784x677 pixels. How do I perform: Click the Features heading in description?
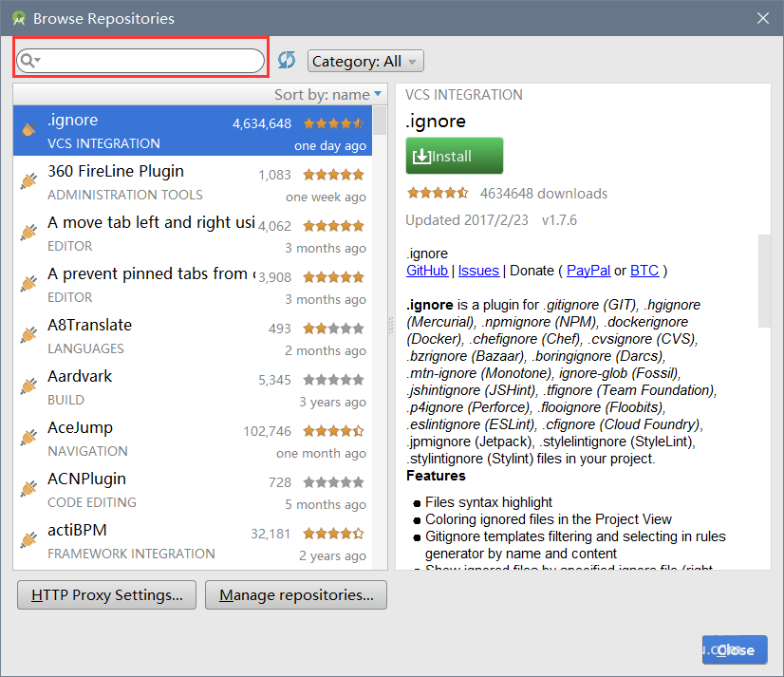pos(436,476)
